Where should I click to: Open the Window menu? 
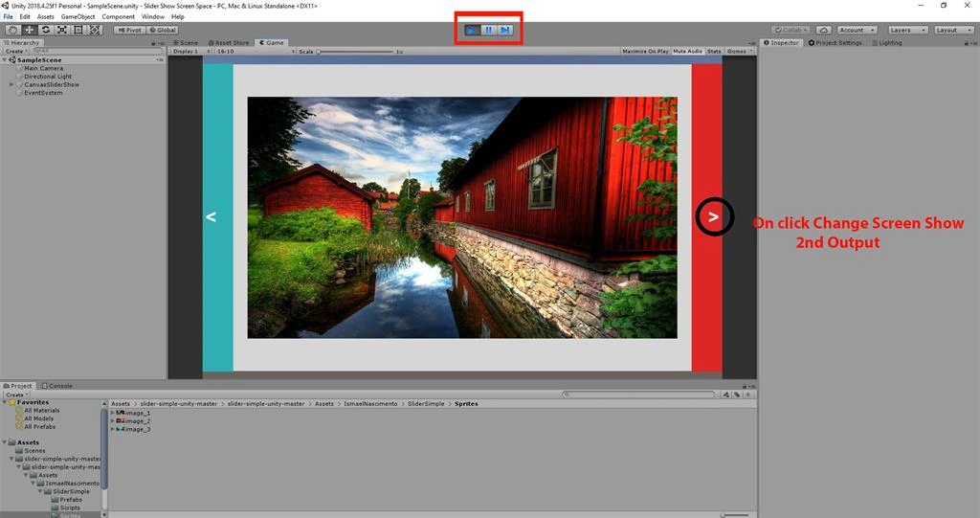click(x=153, y=17)
